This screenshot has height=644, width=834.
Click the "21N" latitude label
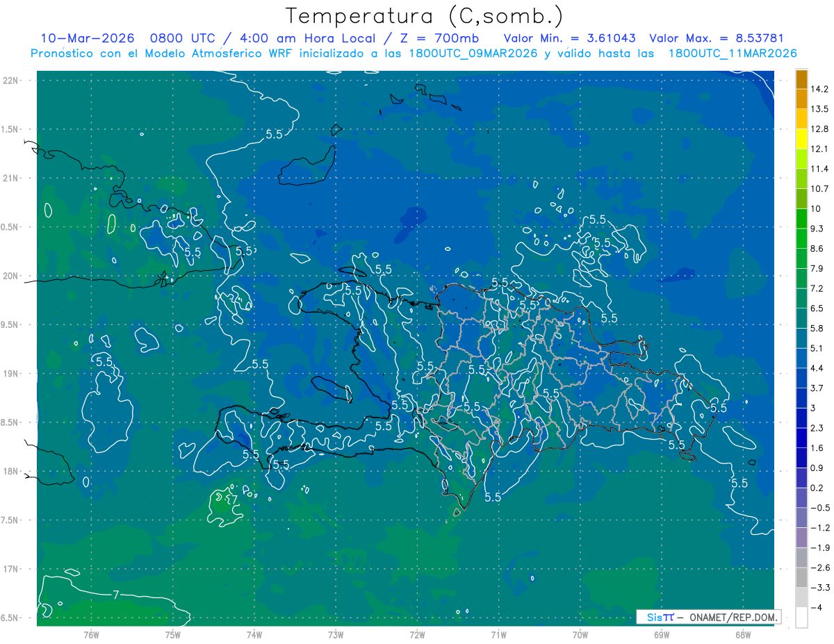[x=12, y=178]
